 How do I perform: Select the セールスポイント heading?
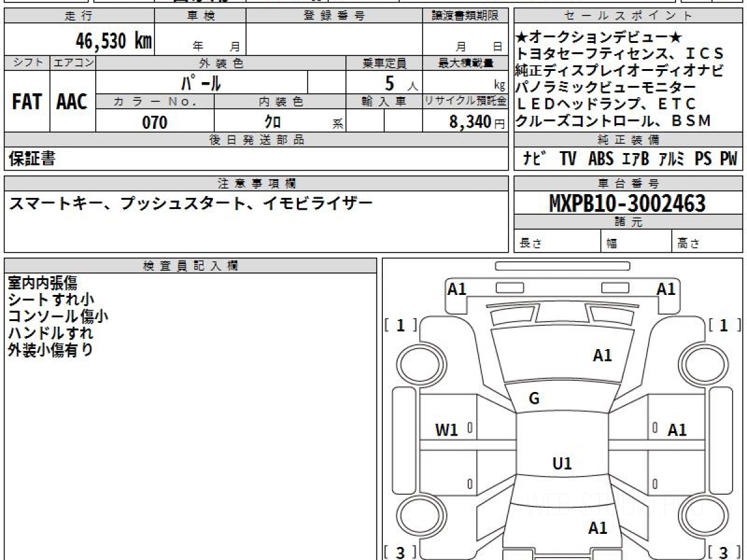click(629, 16)
